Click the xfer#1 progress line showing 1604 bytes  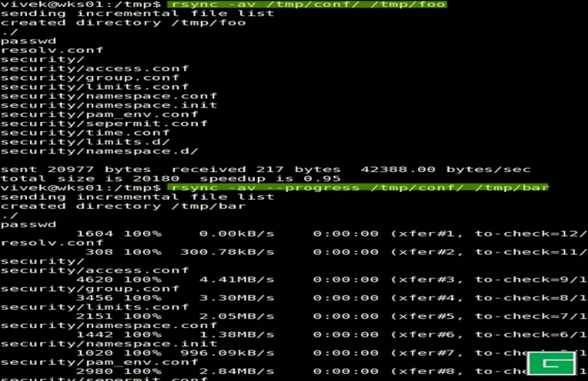pos(332,234)
